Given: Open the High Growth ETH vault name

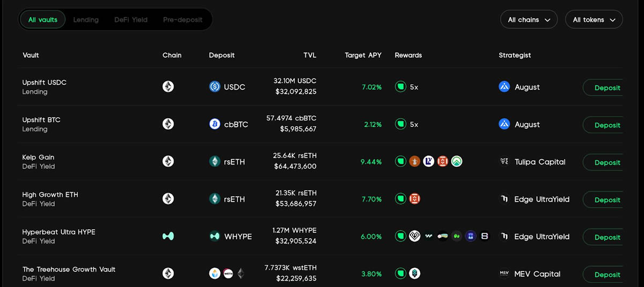Looking at the screenshot, I should click(50, 194).
